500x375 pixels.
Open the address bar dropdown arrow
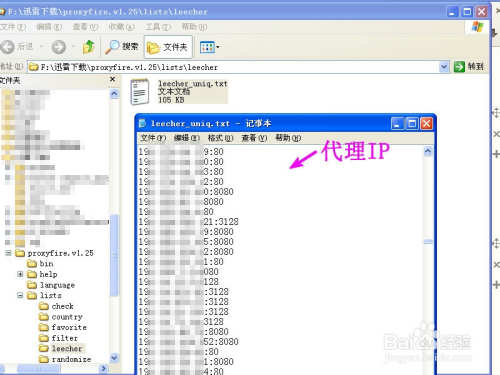(444, 67)
